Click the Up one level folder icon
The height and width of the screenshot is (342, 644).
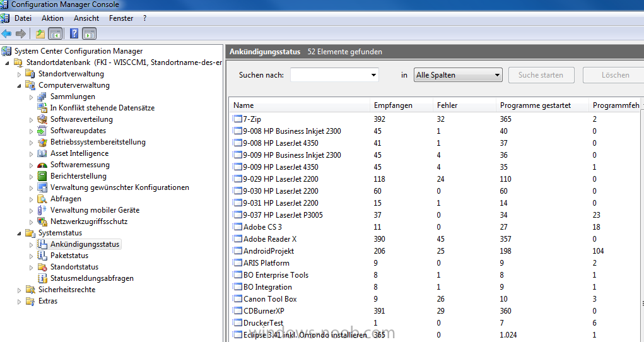(x=40, y=33)
